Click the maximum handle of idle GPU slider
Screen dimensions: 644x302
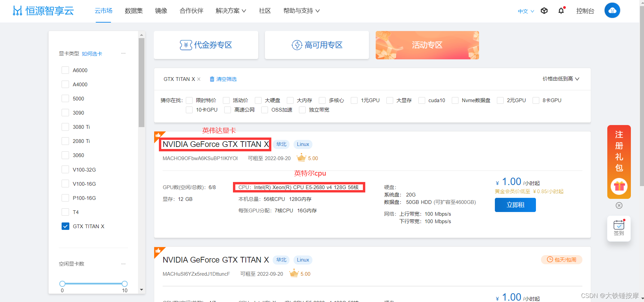(125, 284)
